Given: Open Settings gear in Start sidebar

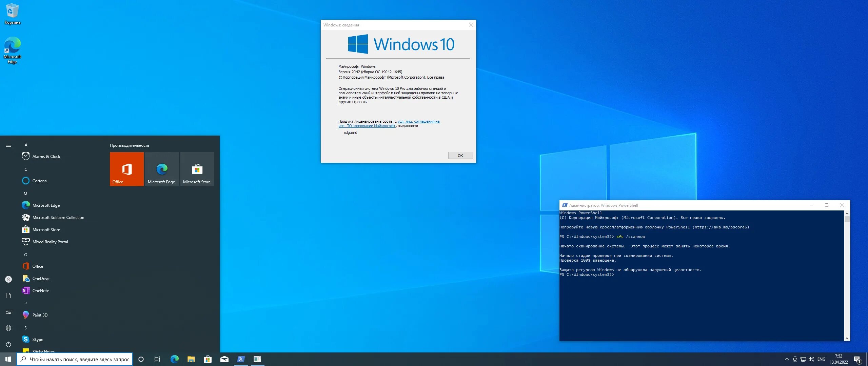Looking at the screenshot, I should (8, 328).
